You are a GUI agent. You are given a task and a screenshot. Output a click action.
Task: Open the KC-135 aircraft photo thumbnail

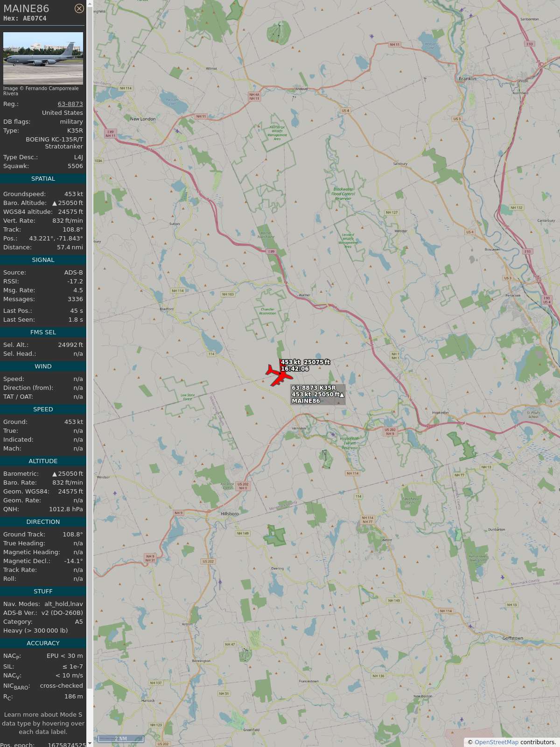pos(43,58)
